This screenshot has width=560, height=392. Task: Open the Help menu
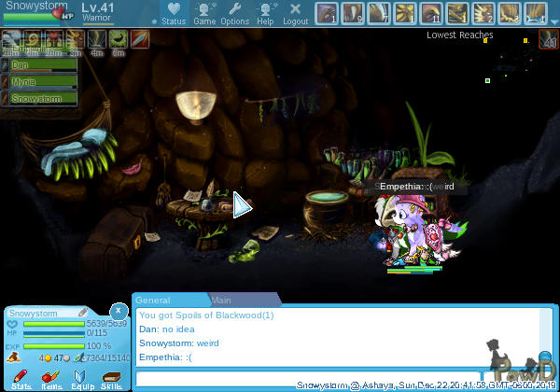pyautogui.click(x=266, y=12)
